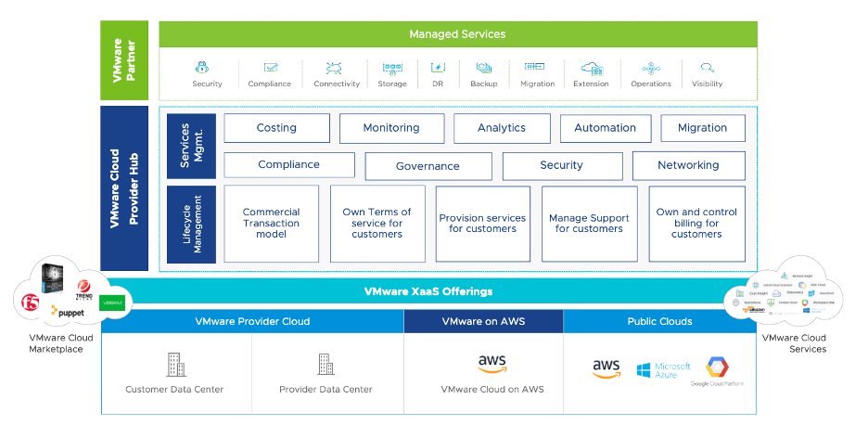Click the software box image in Marketplace cloud

pyautogui.click(x=52, y=278)
